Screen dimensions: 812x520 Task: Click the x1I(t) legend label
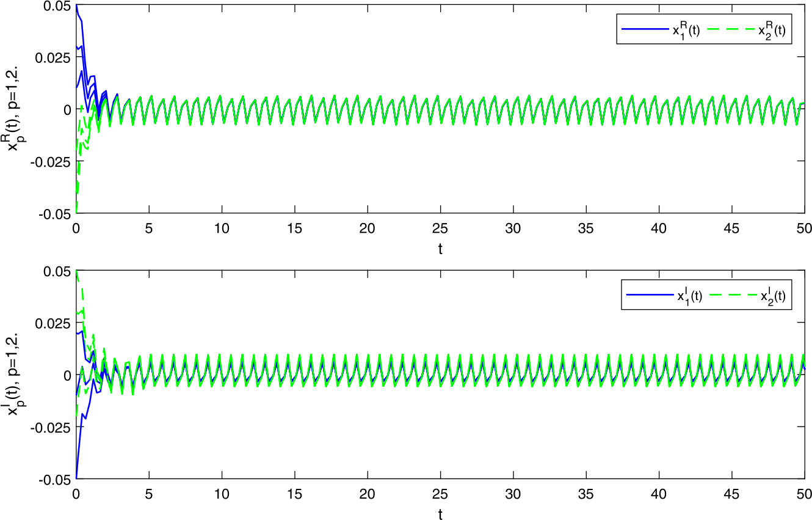point(689,296)
